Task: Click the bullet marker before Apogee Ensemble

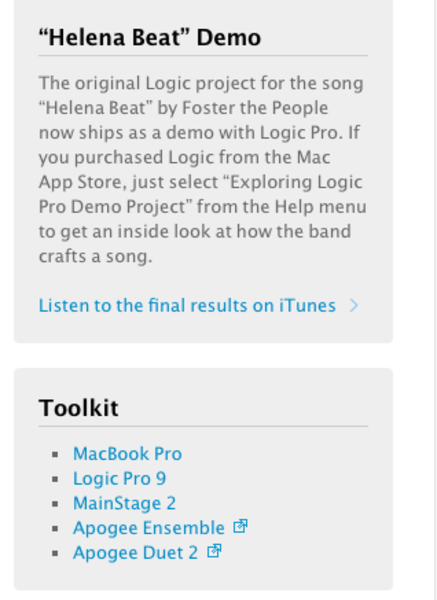Action: point(55,529)
